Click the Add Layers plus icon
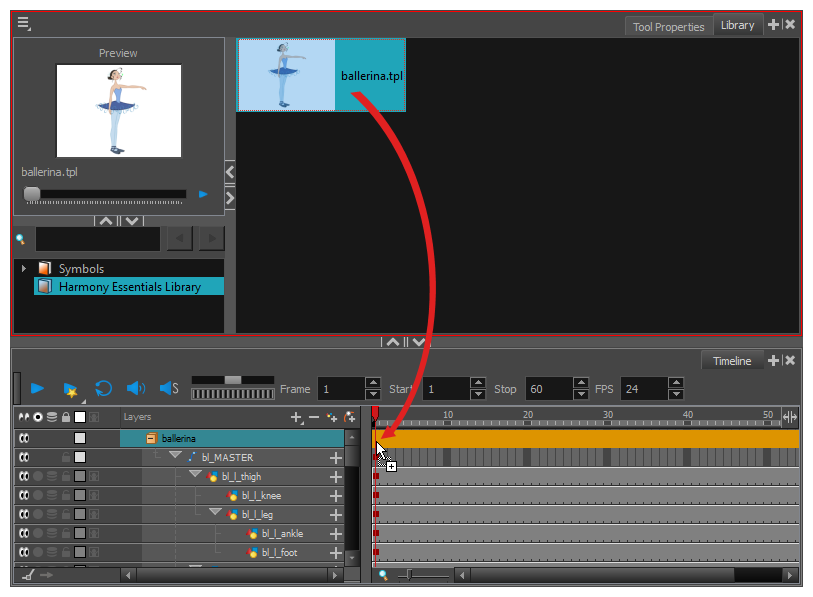This screenshot has height=597, width=813. [x=296, y=417]
